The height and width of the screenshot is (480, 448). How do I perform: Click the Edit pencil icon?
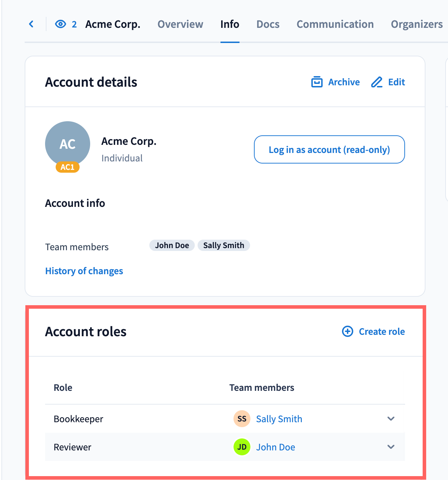[x=377, y=82]
